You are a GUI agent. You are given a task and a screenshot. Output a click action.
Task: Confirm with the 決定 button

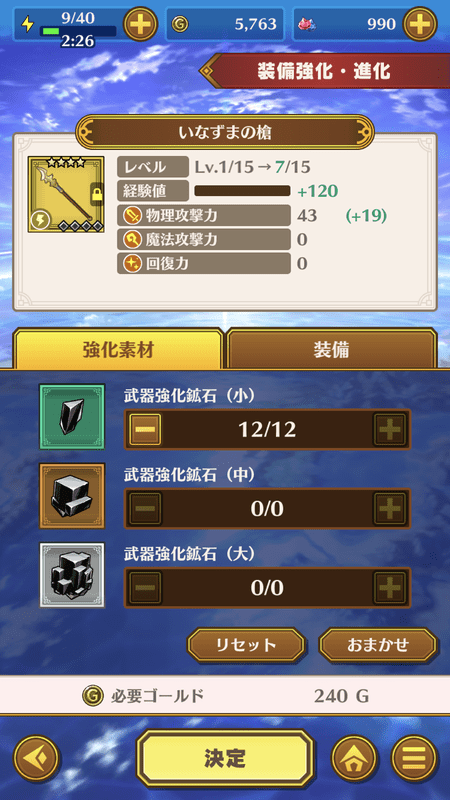(225, 758)
